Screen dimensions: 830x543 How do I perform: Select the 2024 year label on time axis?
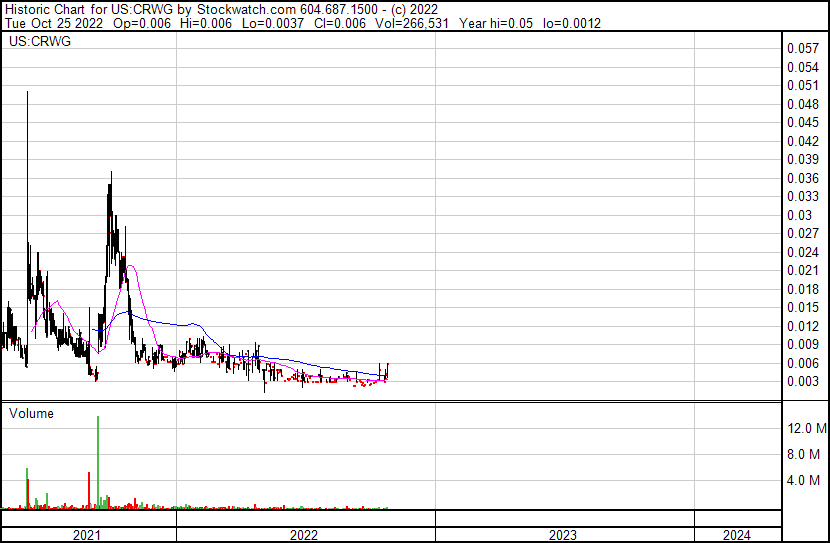735,535
